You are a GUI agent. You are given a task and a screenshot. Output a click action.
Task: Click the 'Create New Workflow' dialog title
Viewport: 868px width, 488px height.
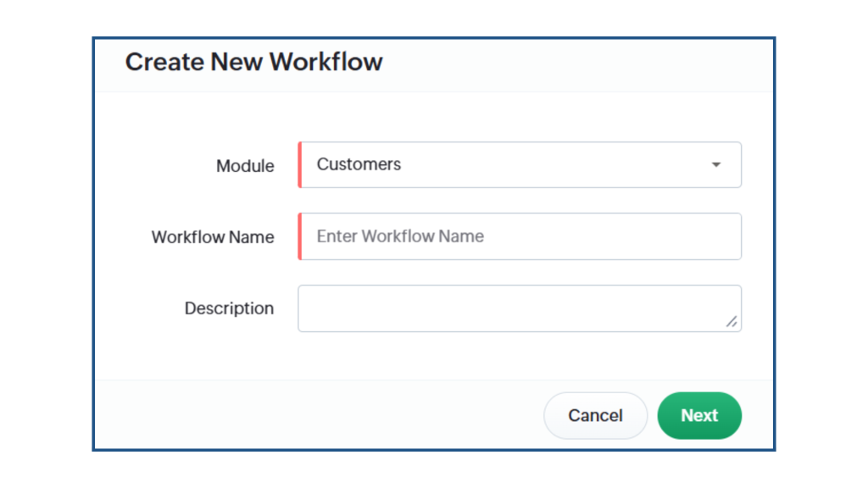click(x=253, y=61)
